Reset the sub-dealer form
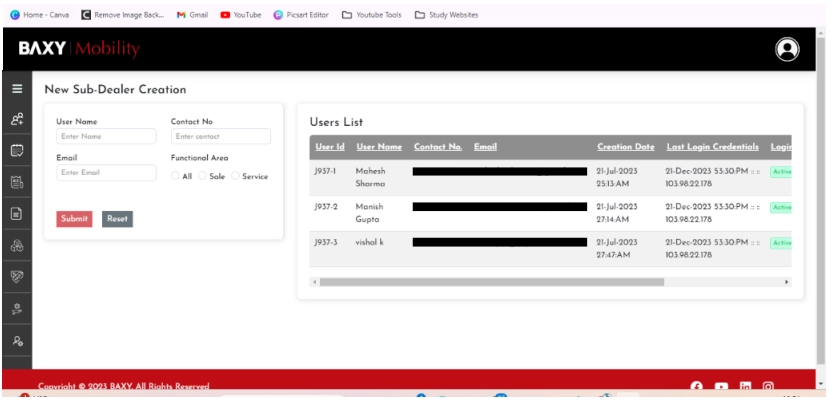This screenshot has height=400, width=833. pyautogui.click(x=117, y=219)
